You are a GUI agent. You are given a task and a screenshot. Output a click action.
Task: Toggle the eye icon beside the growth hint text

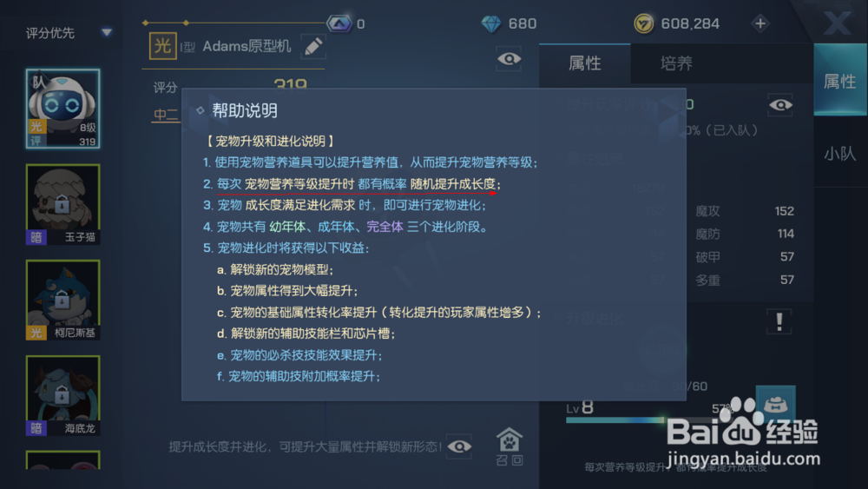pyautogui.click(x=459, y=446)
